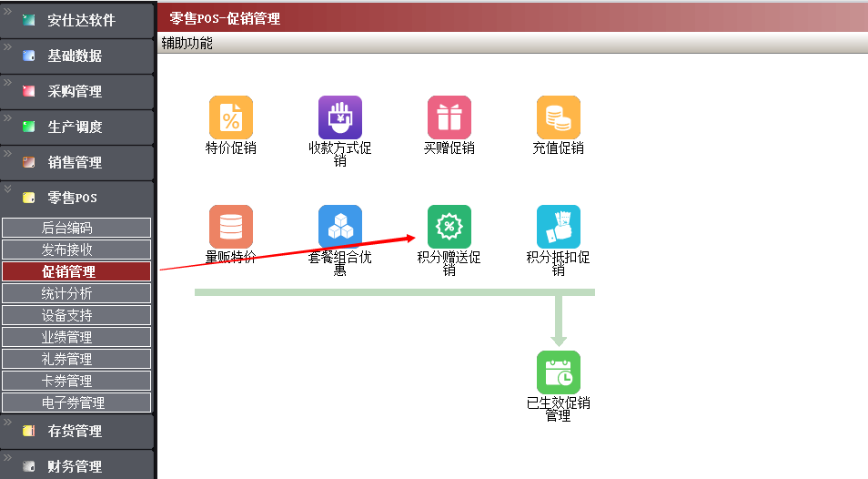Click the 存货管理 label
Image resolution: width=868 pixels, height=479 pixels.
[x=75, y=431]
